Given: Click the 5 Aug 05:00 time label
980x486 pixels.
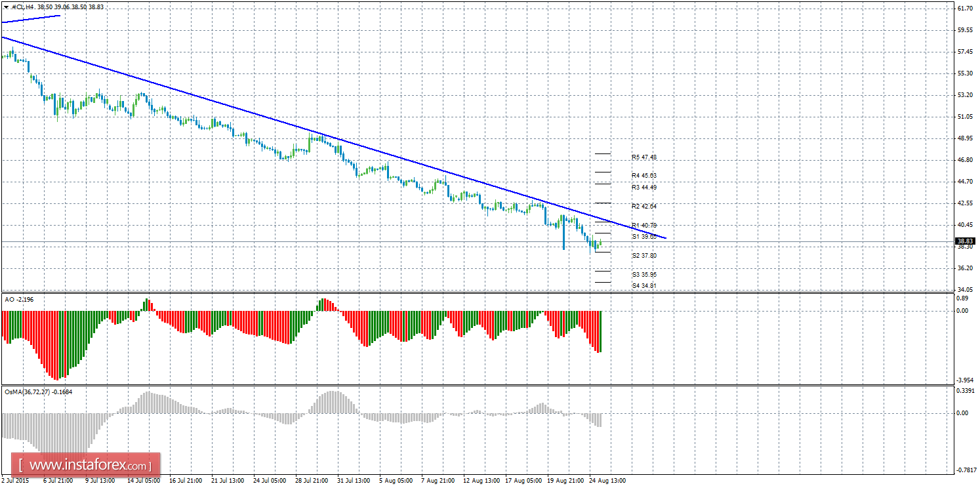Looking at the screenshot, I should (x=396, y=481).
